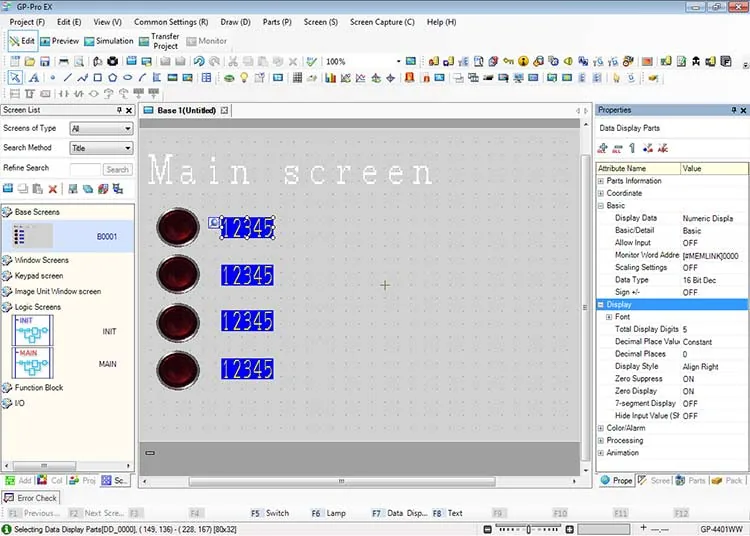The width and height of the screenshot is (750, 536).
Task: Delete screen with red X icon
Action: (53, 189)
